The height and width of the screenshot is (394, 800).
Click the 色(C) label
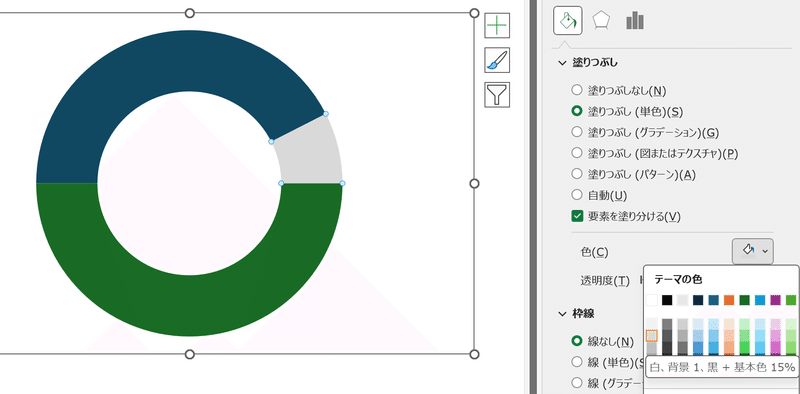click(x=594, y=252)
